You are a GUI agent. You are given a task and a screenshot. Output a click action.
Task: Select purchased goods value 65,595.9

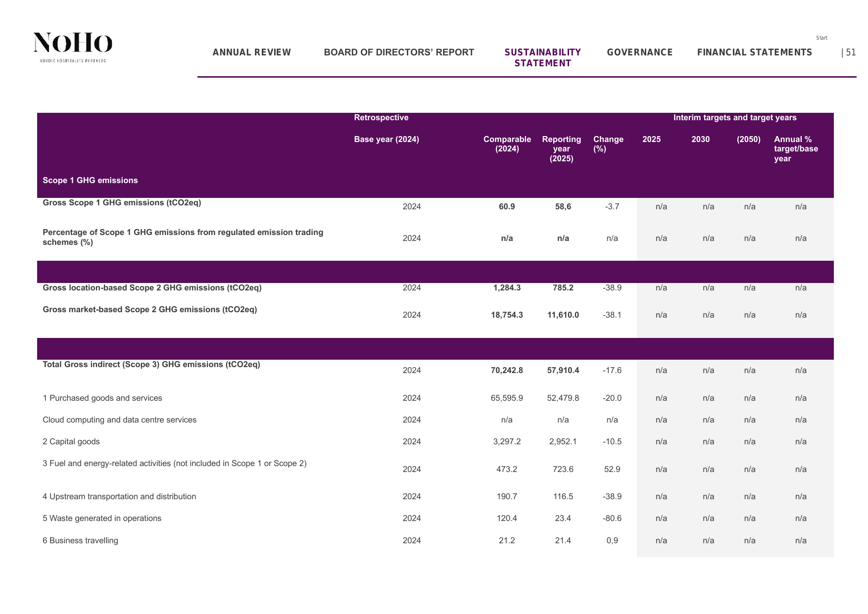(507, 398)
